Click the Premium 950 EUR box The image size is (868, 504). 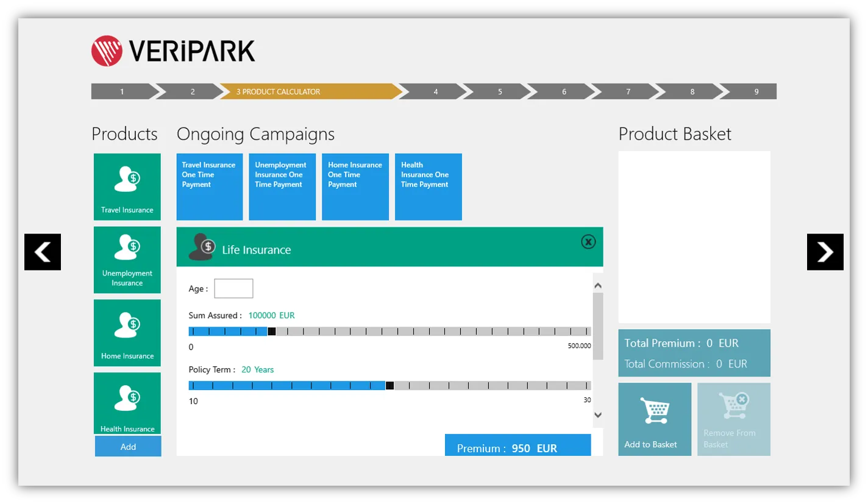coord(518,445)
